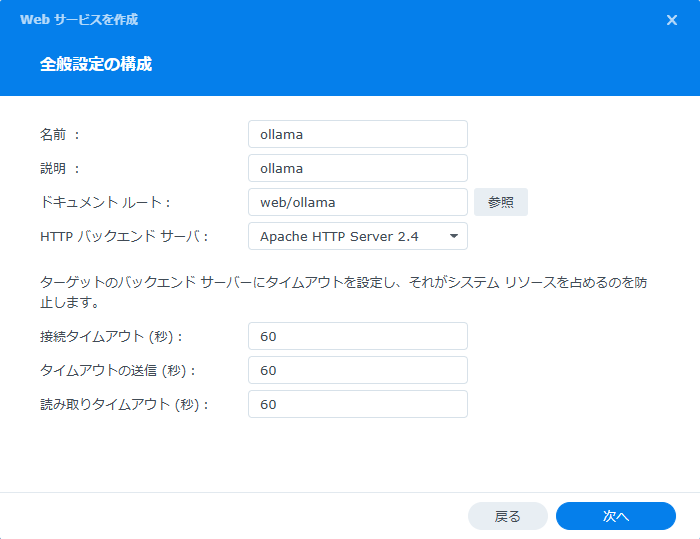Open the 参照 browse button
The image size is (700, 539).
pyautogui.click(x=500, y=202)
